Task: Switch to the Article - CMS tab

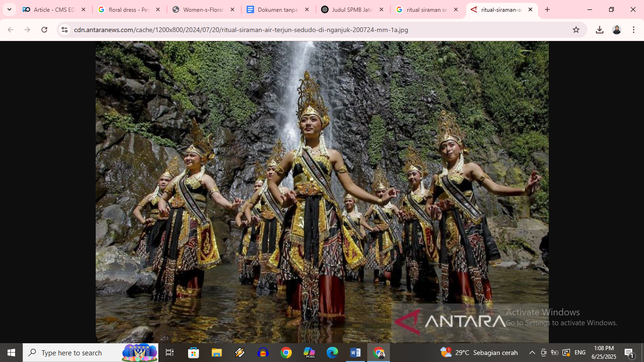Action: click(x=54, y=9)
